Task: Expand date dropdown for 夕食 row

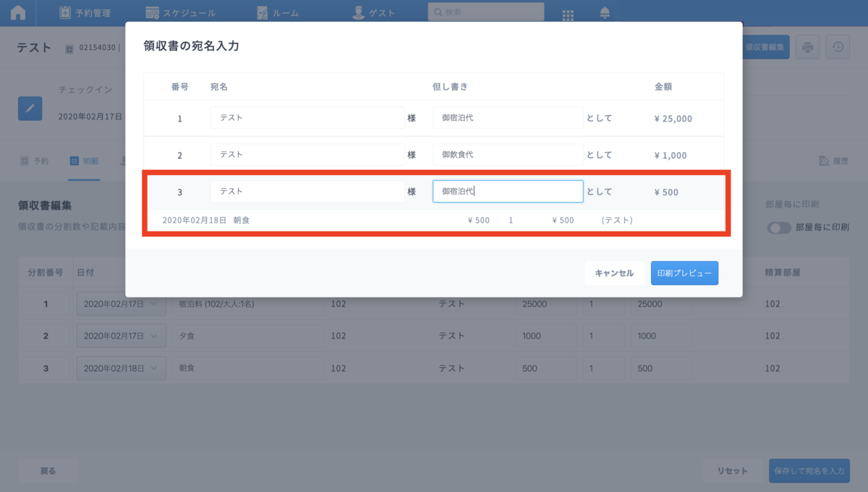Action: (x=121, y=336)
